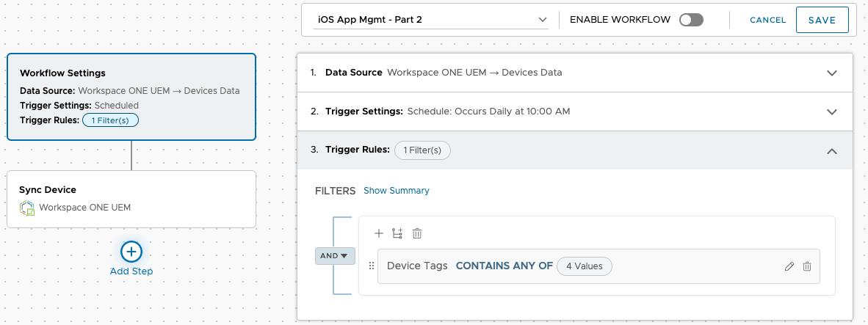Toggle the Enable Workflow switch
The height and width of the screenshot is (325, 868).
(x=692, y=20)
